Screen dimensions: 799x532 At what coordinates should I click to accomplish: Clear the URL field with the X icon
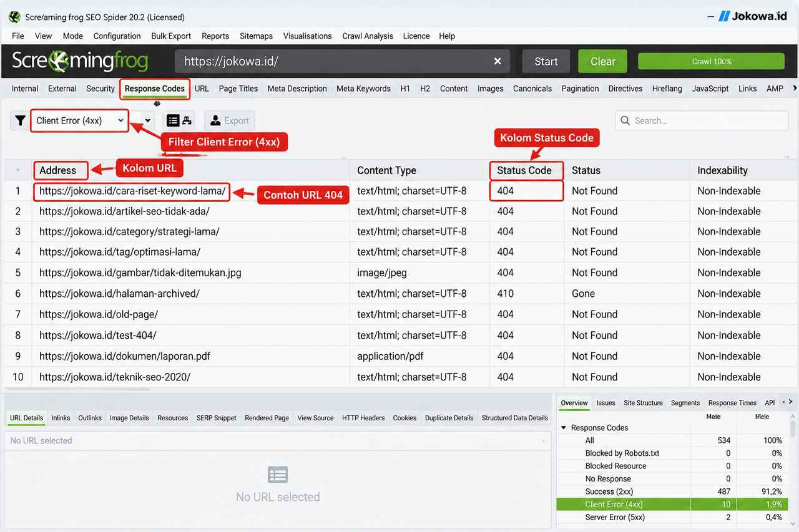coord(498,61)
